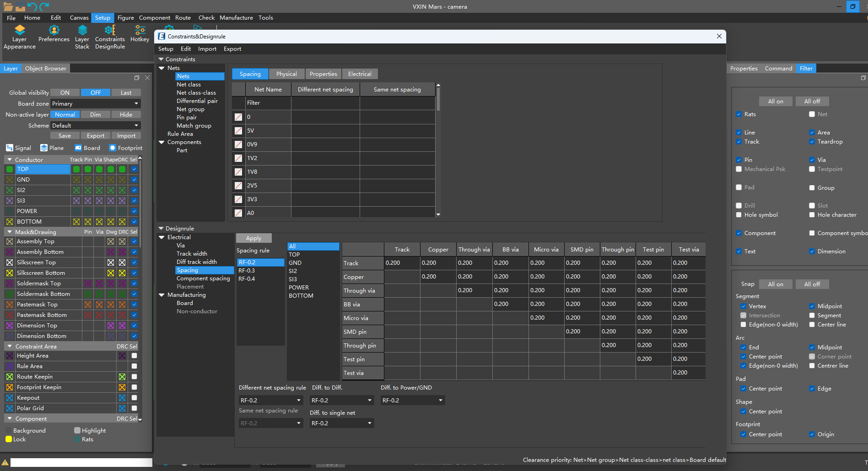Select the Footprint layer category icon
The width and height of the screenshot is (868, 471).
[x=113, y=148]
